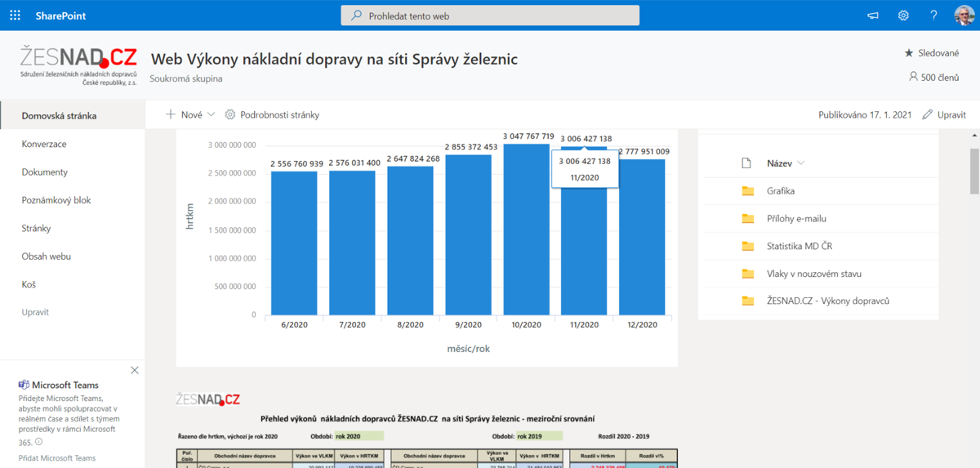Click in the Prohledat tento web search box
Screen dimensions: 980x468
[490, 16]
